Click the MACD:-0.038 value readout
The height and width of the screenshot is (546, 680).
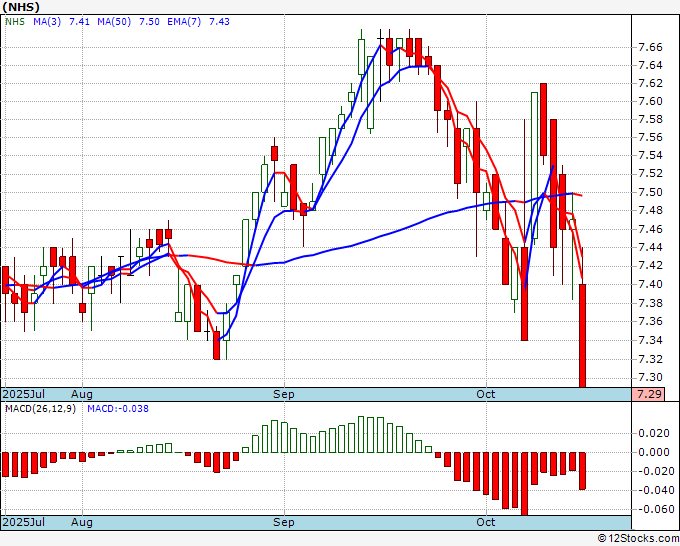click(118, 409)
